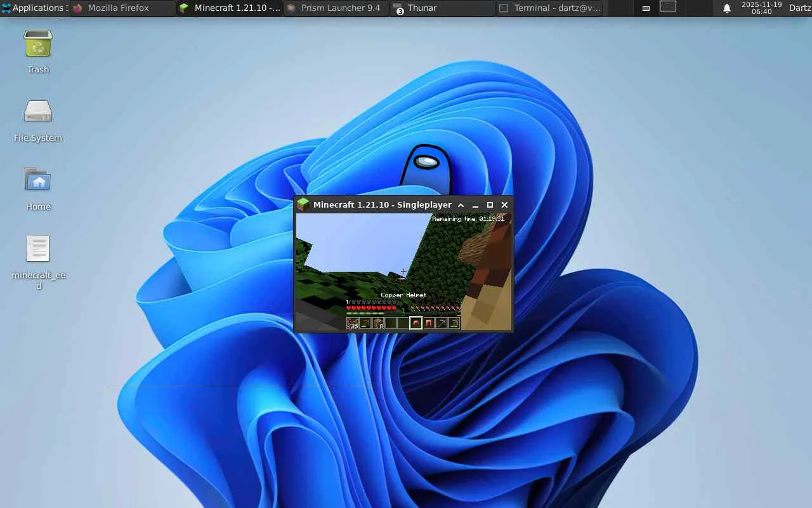This screenshot has height=508, width=812.
Task: Click the red hearts health bar
Action: [x=371, y=309]
